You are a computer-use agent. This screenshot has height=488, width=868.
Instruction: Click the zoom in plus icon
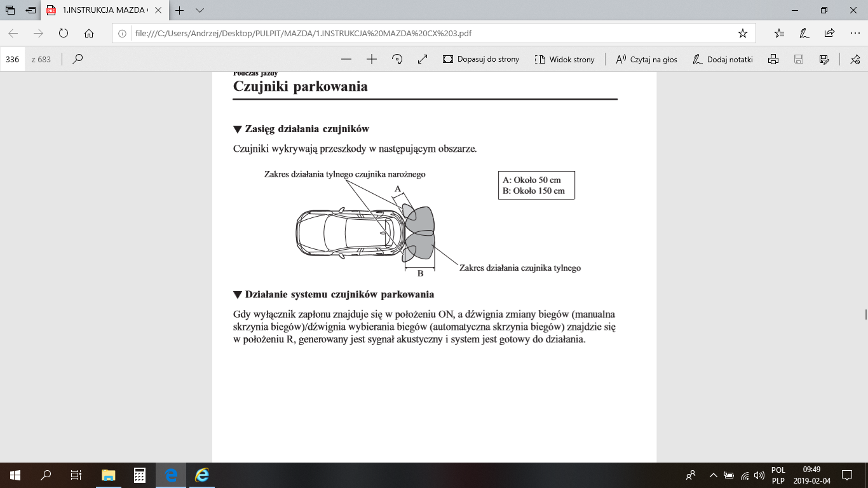click(x=372, y=59)
